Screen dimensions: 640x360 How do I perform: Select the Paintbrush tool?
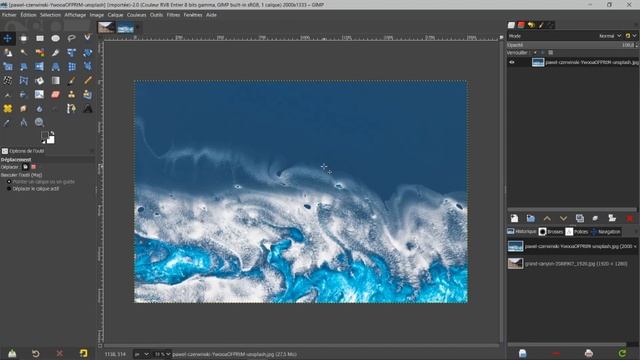click(71, 80)
